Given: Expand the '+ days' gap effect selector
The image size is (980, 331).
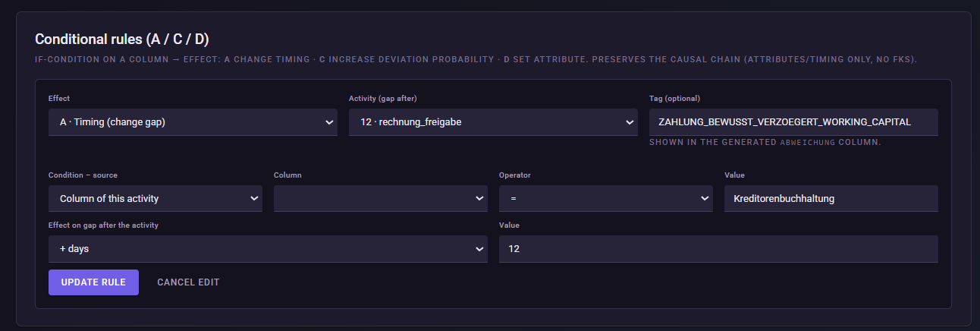Looking at the screenshot, I should pyautogui.click(x=268, y=249).
